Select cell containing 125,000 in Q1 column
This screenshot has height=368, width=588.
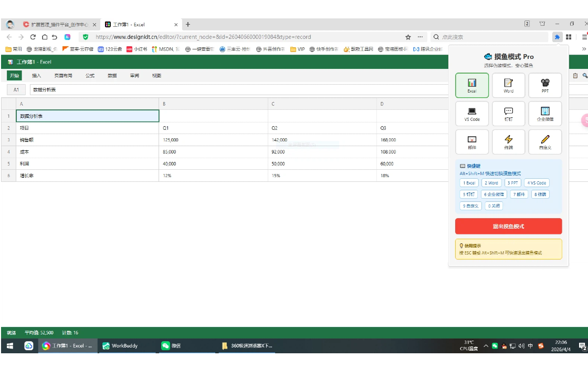[x=213, y=140]
